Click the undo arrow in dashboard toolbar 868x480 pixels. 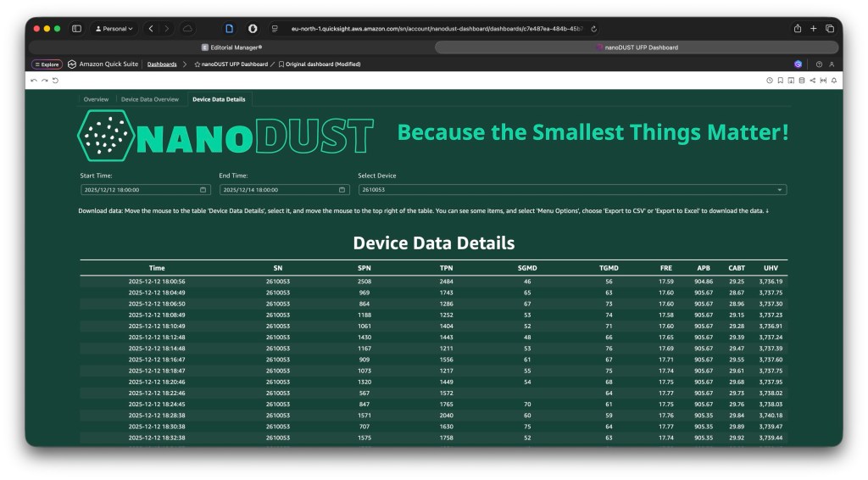tap(34, 81)
